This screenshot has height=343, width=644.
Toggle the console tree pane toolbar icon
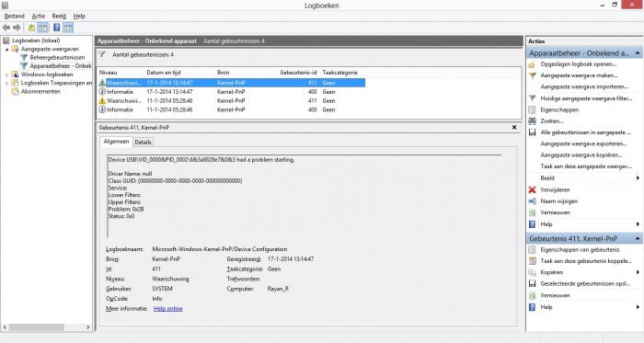pos(42,28)
